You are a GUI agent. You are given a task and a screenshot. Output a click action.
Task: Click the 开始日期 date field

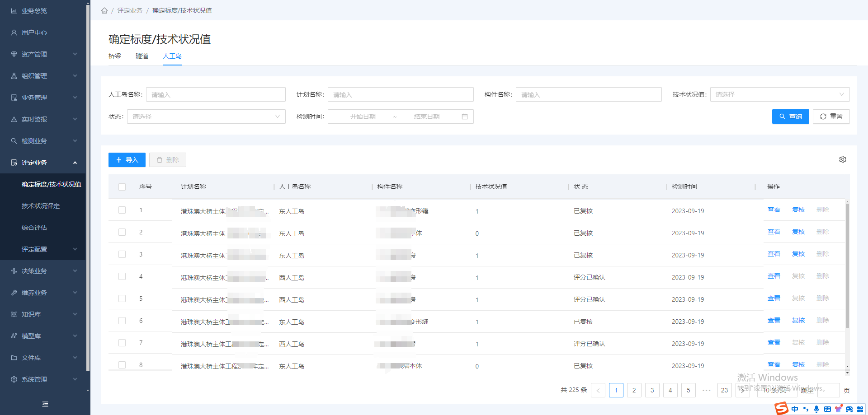click(363, 117)
